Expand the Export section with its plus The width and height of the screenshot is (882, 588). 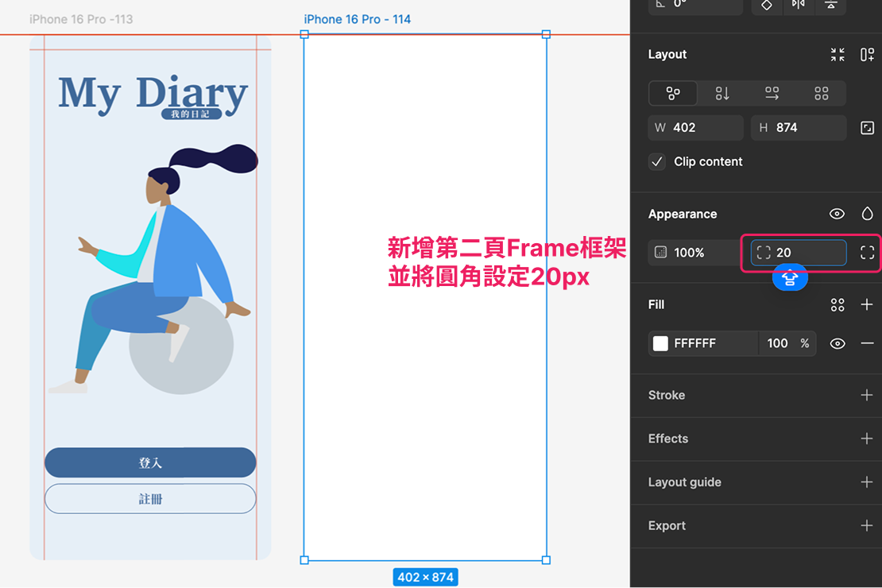[867, 526]
